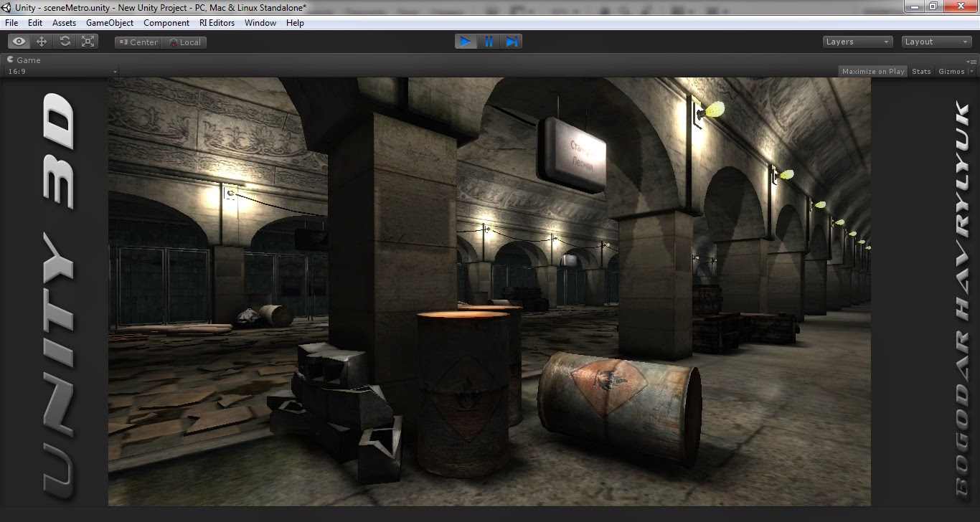Viewport: 980px width, 522px height.
Task: Toggle handle rotation Local button
Action: (x=184, y=42)
